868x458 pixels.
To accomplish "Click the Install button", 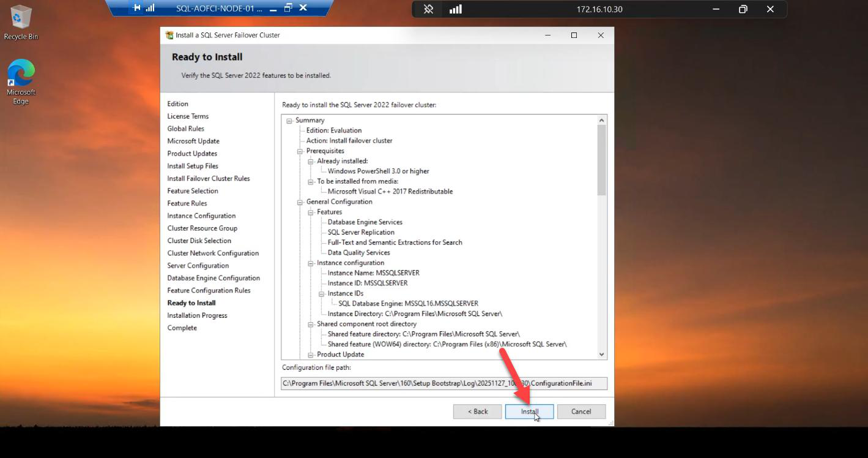I will 529,411.
